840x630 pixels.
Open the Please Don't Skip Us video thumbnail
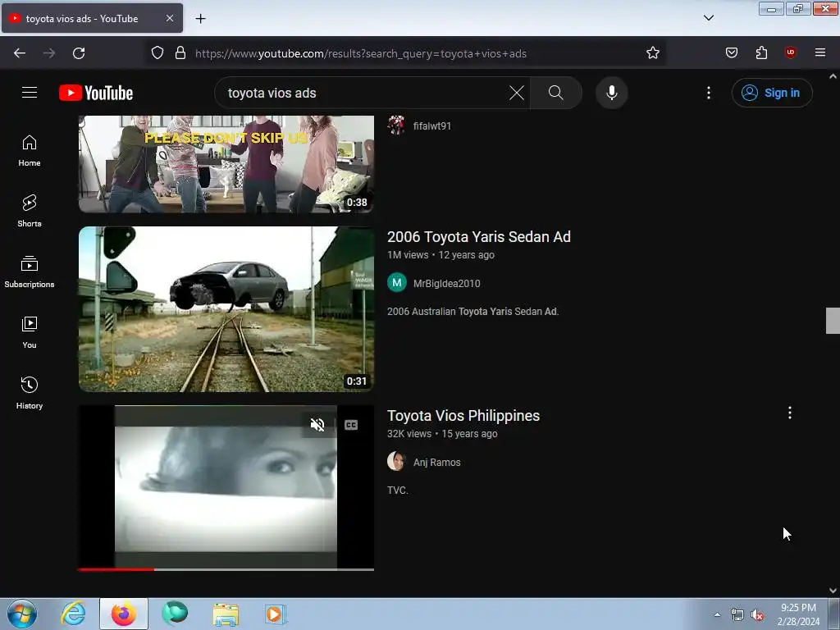[x=226, y=164]
